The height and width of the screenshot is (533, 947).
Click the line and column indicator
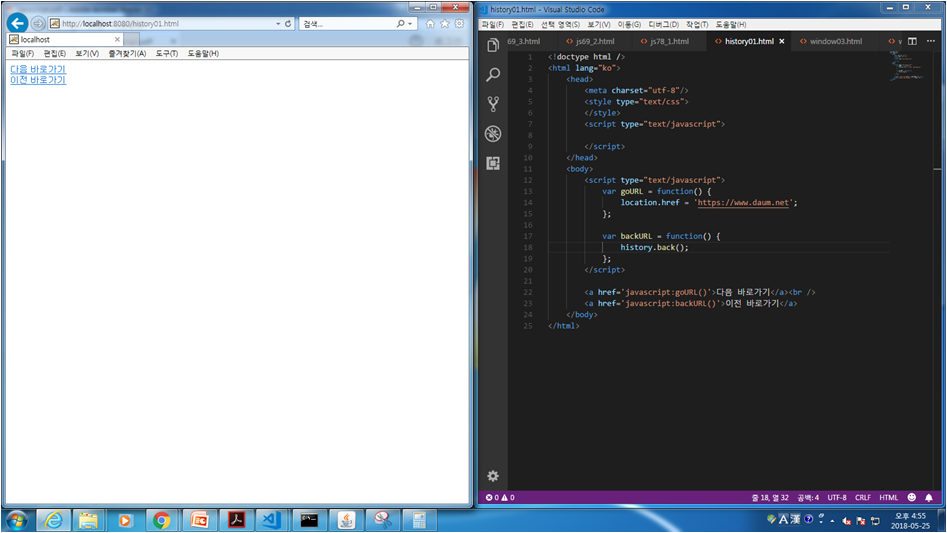(x=770, y=497)
